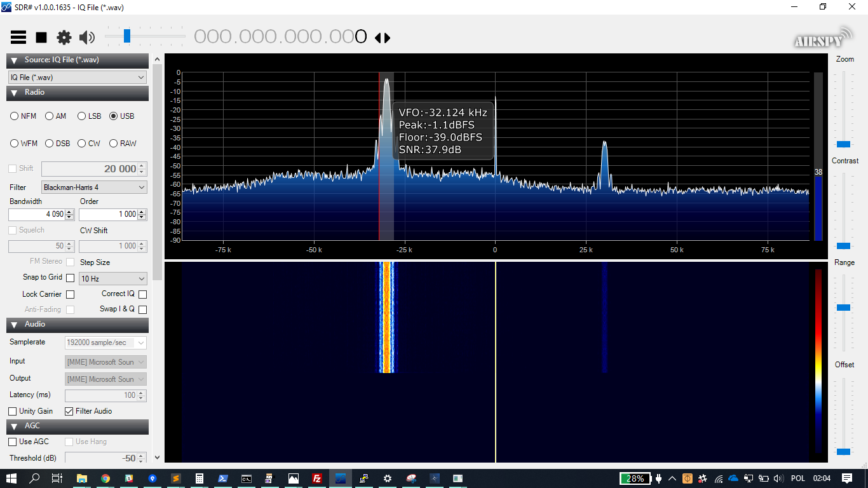Screen dimensions: 868x488
Task: Enable the Unity Gain checkbox
Action: [x=12, y=411]
